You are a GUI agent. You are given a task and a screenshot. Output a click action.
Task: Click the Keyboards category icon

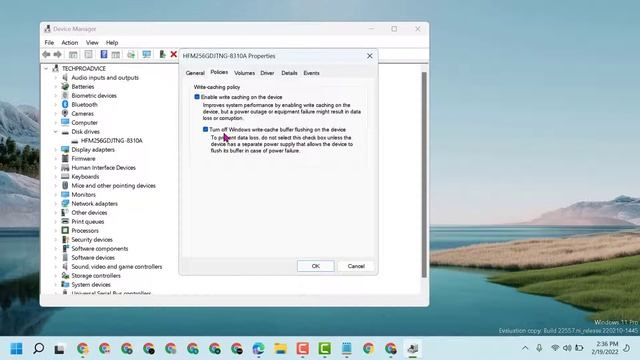(x=65, y=176)
